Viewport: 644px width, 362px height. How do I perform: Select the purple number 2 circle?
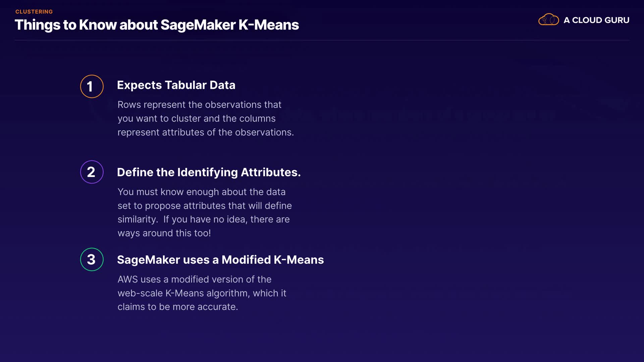click(x=92, y=172)
